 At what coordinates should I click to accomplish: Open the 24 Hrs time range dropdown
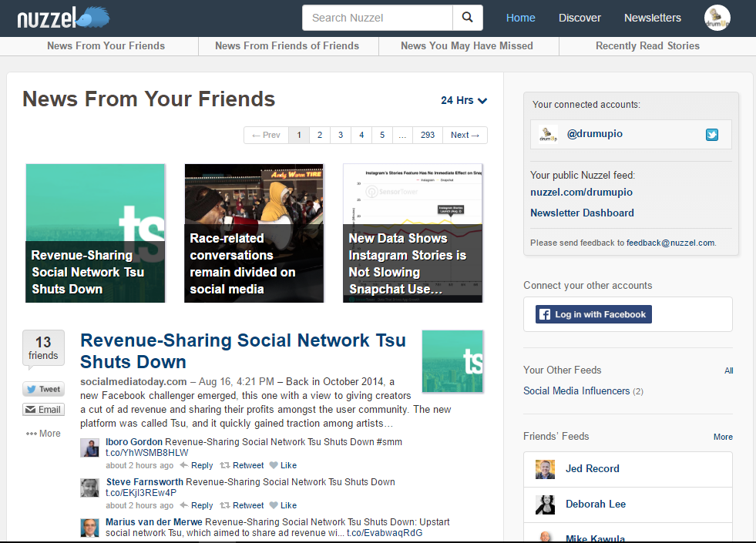tap(464, 100)
